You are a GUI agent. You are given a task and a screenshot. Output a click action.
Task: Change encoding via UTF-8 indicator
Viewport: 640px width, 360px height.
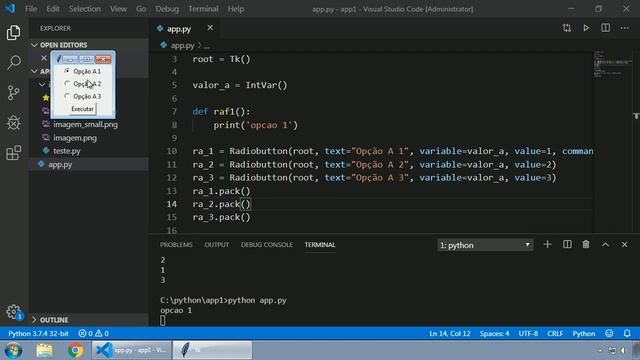pyautogui.click(x=528, y=333)
